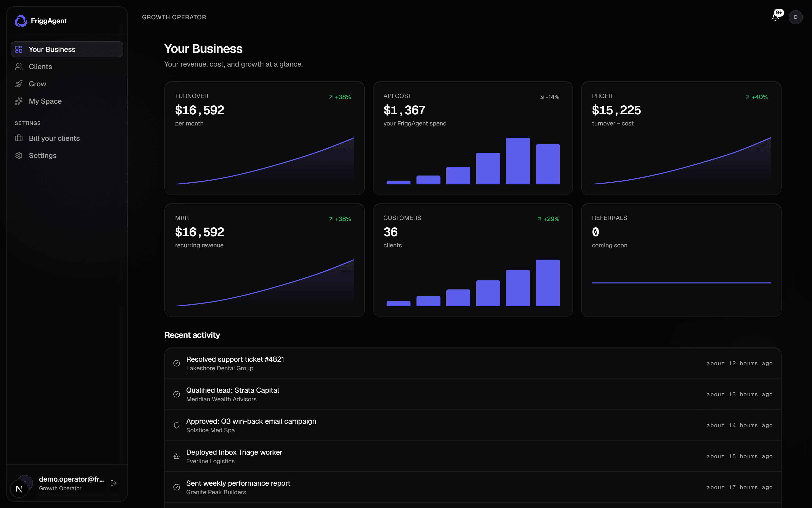Open the notifications bell icon

(x=775, y=18)
